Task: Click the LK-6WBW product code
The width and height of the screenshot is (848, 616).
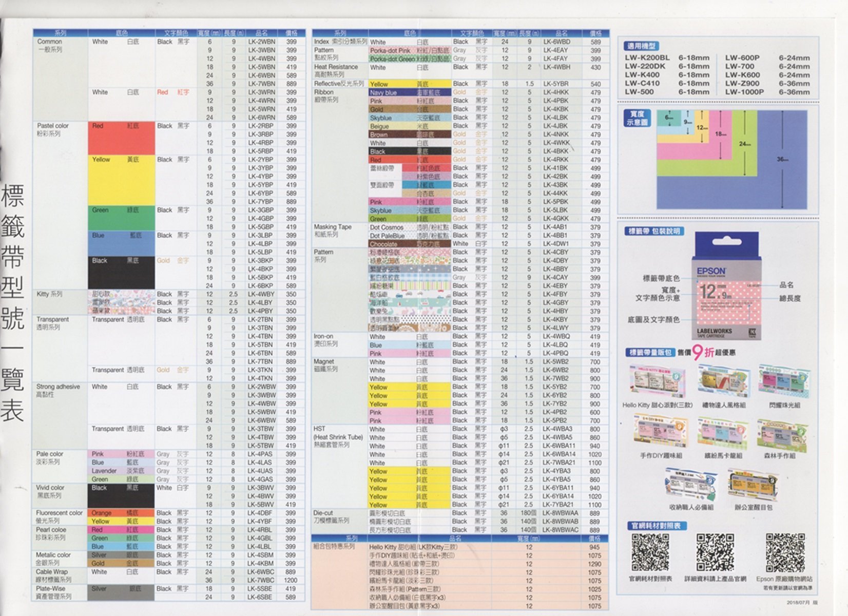Action: click(261, 420)
